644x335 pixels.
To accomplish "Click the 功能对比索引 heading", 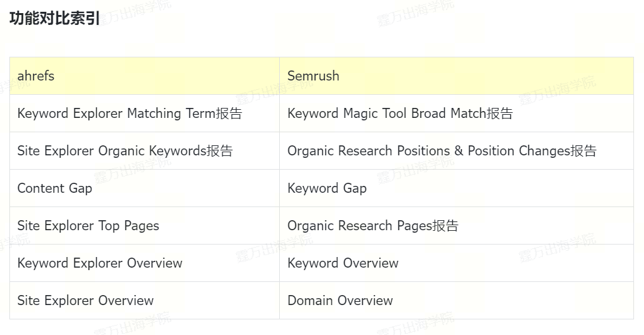I will click(x=55, y=19).
